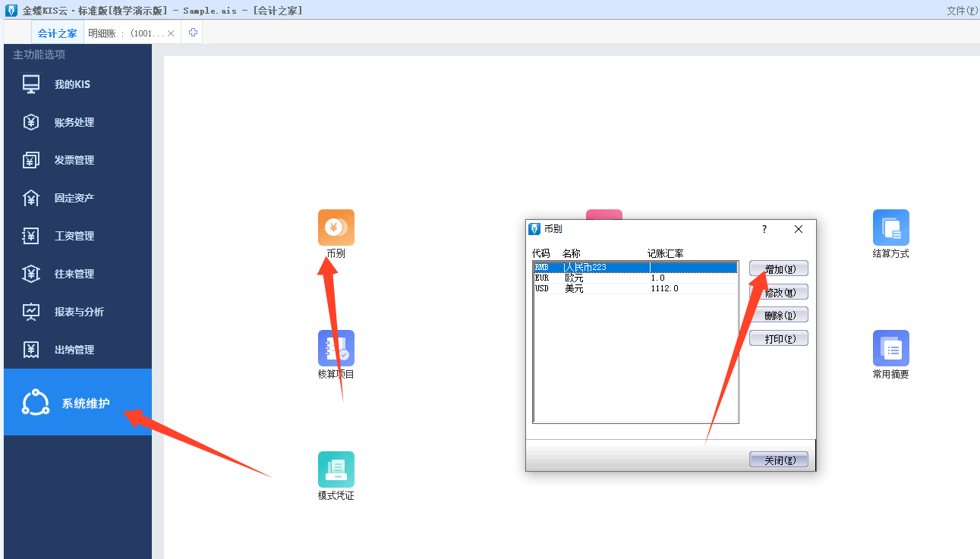980x559 pixels.
Task: Click the 出纳管理 sidebar icon
Action: click(x=31, y=350)
